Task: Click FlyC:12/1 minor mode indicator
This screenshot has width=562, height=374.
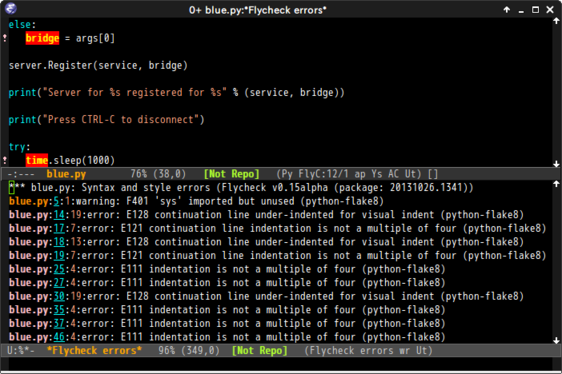Action: 323,174
